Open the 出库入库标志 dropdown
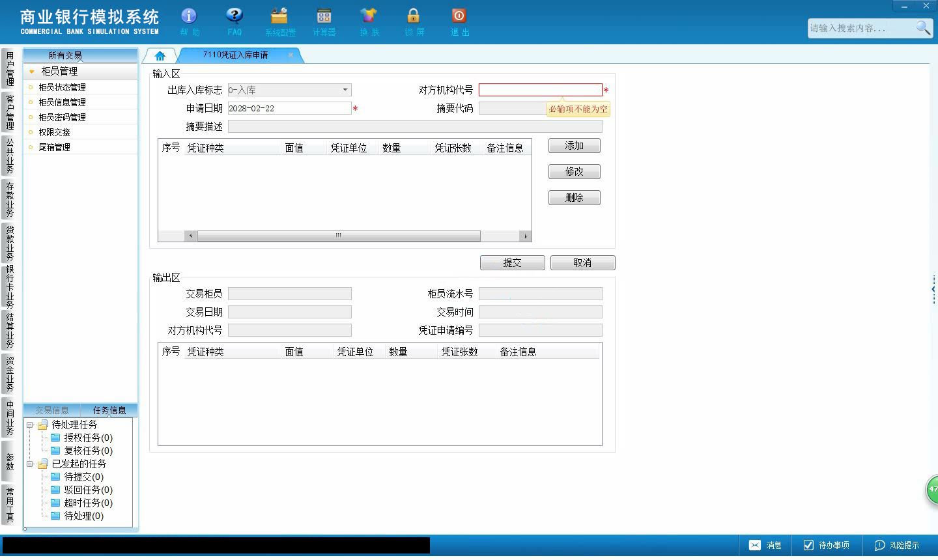Viewport: 938px width, 560px height. [345, 90]
